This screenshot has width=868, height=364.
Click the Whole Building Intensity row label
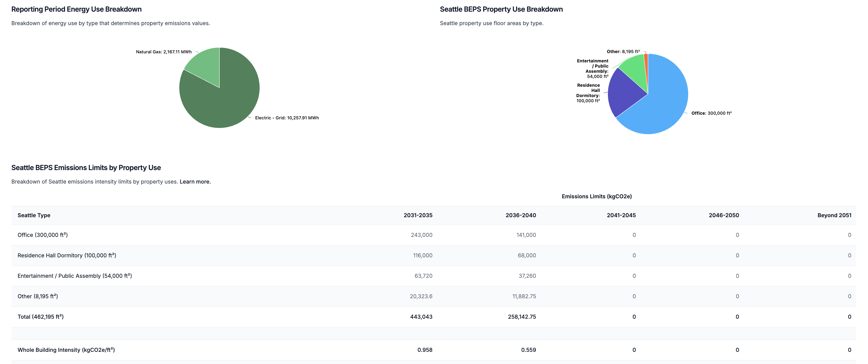(66, 350)
